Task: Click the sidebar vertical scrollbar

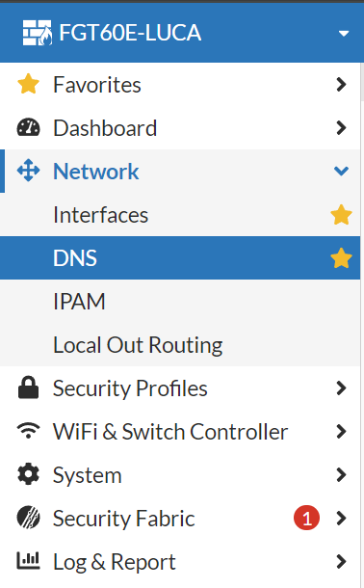Action: pos(362,83)
